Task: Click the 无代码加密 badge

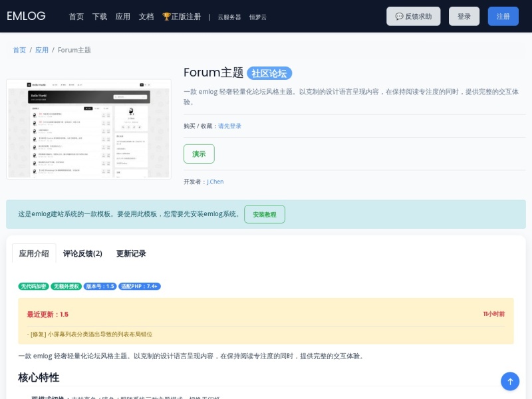Action: [34, 287]
